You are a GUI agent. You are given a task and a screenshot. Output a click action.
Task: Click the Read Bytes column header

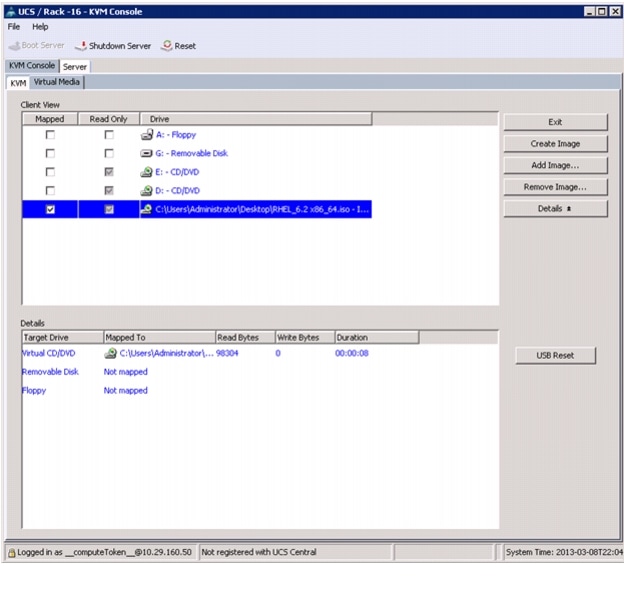(244, 338)
